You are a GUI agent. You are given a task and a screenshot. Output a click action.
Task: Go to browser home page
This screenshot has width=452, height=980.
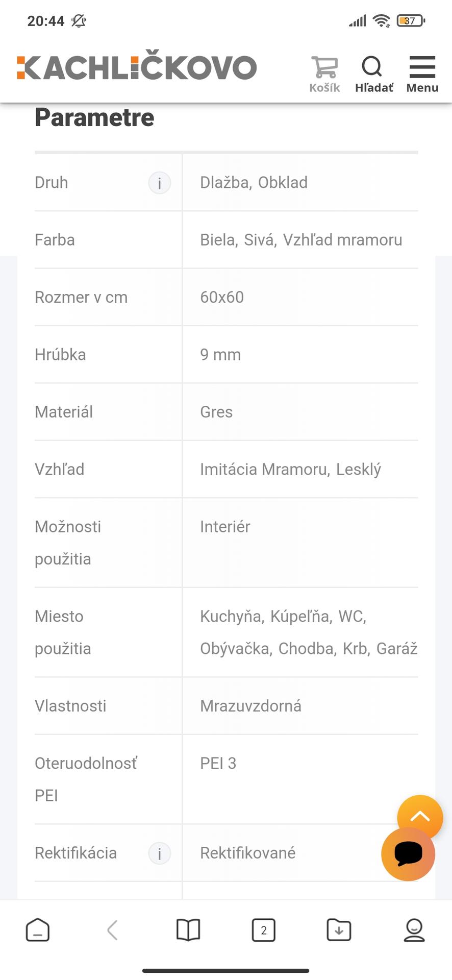coord(38,930)
